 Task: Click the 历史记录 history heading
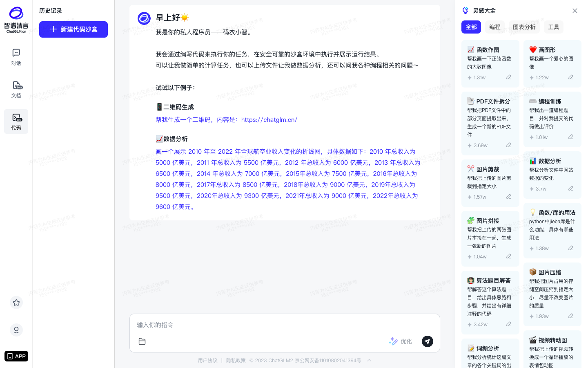[x=51, y=11]
